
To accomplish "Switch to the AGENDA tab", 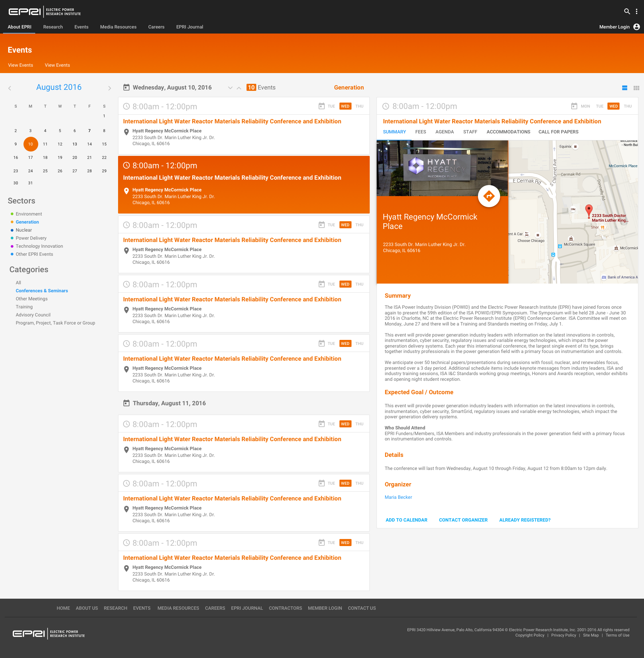I will click(444, 132).
